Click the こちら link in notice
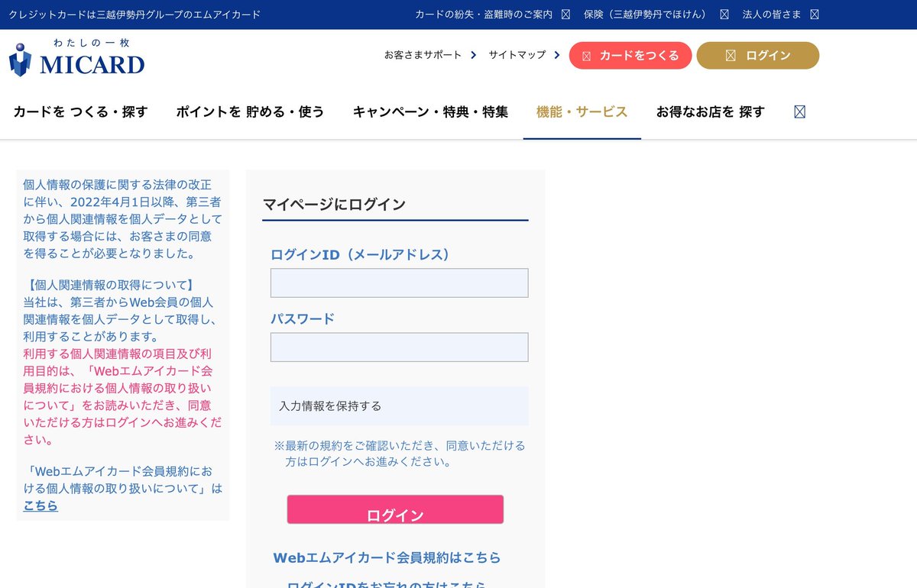This screenshot has height=588, width=917. coord(41,506)
